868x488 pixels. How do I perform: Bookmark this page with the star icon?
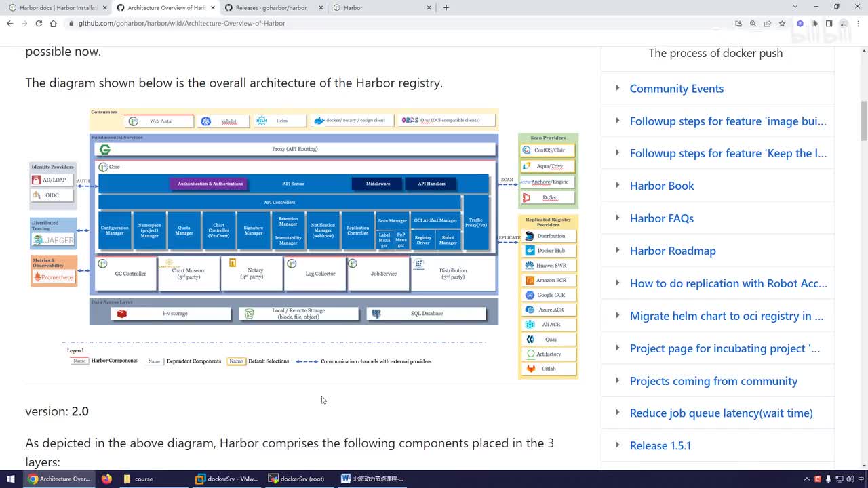click(782, 23)
